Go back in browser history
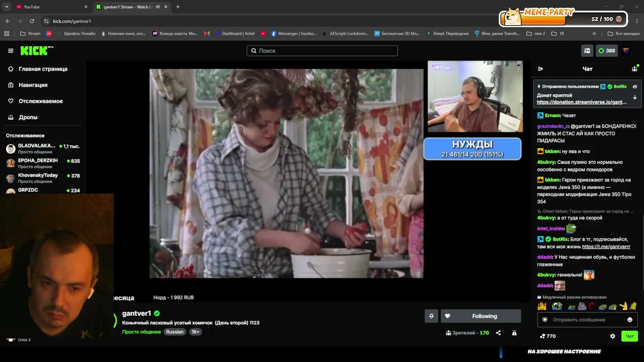 point(8,21)
